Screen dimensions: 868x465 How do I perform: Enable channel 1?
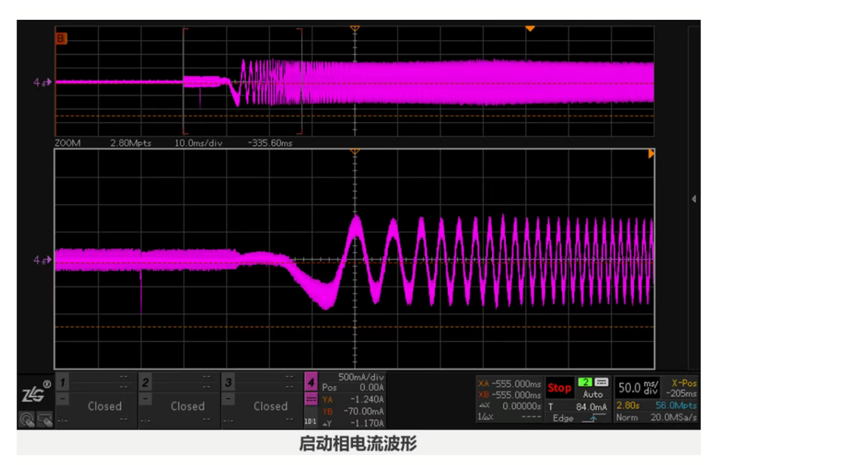pos(62,383)
